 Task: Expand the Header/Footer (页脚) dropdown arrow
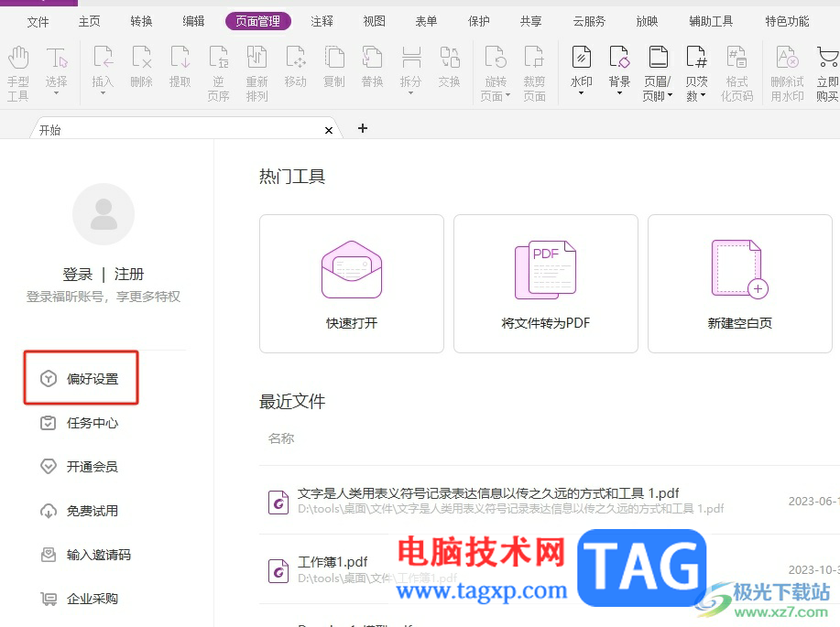pyautogui.click(x=671, y=96)
